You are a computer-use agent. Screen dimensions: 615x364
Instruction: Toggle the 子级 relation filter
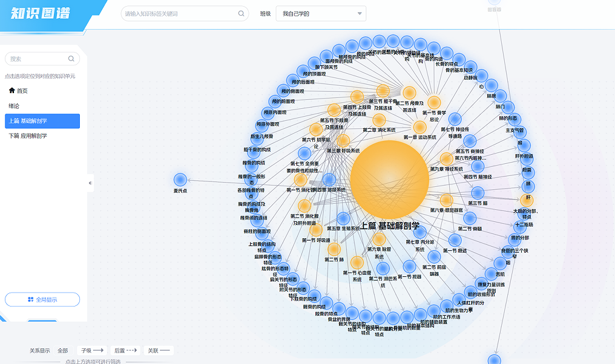tap(93, 350)
